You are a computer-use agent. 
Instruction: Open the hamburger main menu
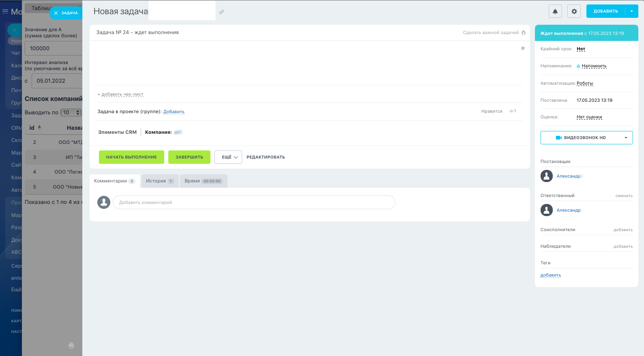pos(5,11)
